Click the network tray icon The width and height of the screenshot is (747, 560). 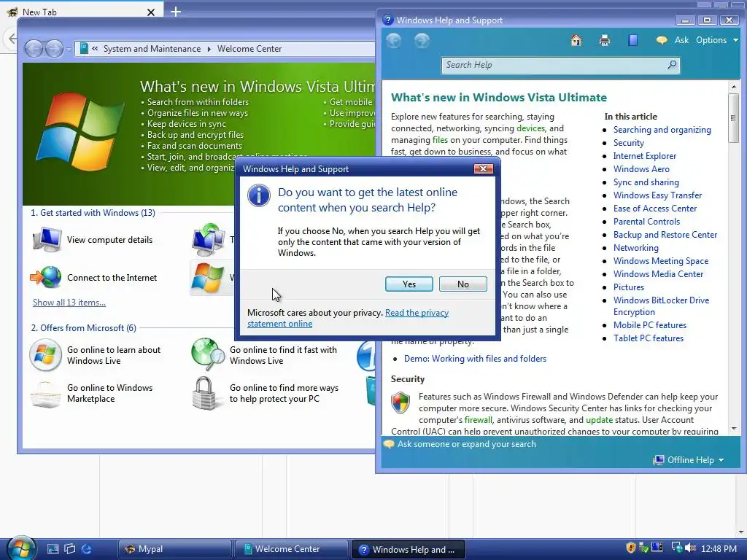[676, 548]
